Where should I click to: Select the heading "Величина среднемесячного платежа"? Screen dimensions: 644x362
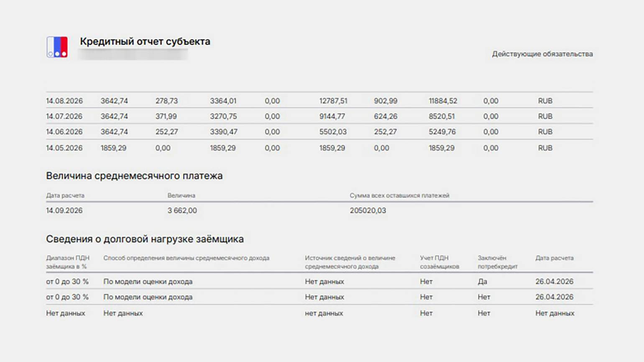[134, 176]
